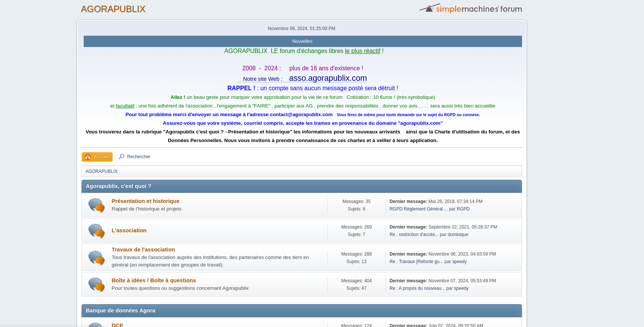Click the AGORAPUBLIX breadcrumb link
Screen dimensions: 644x327
point(101,171)
